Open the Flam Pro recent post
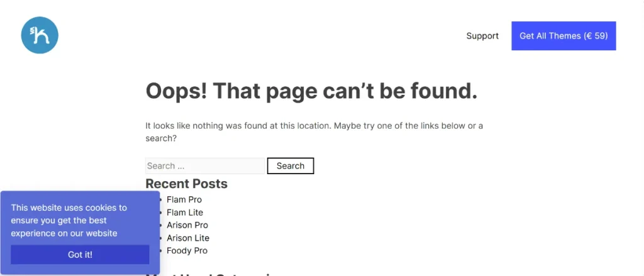The height and width of the screenshot is (276, 644). click(184, 199)
